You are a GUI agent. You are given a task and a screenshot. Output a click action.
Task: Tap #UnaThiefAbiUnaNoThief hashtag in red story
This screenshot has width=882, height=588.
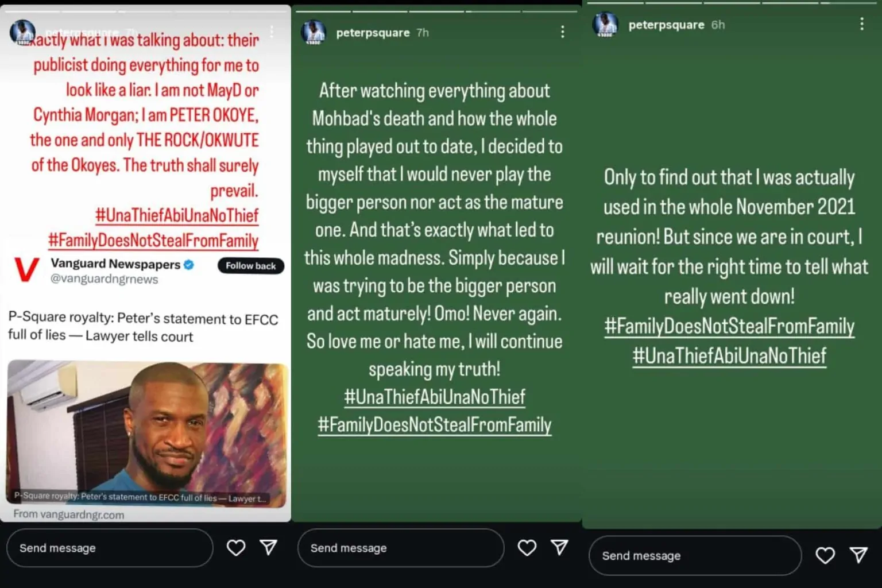pyautogui.click(x=177, y=215)
